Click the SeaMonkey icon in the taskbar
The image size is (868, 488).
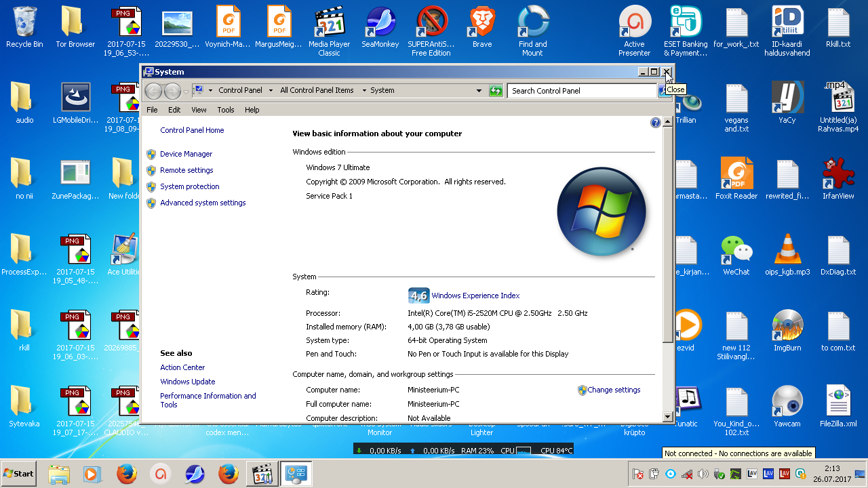click(x=195, y=474)
